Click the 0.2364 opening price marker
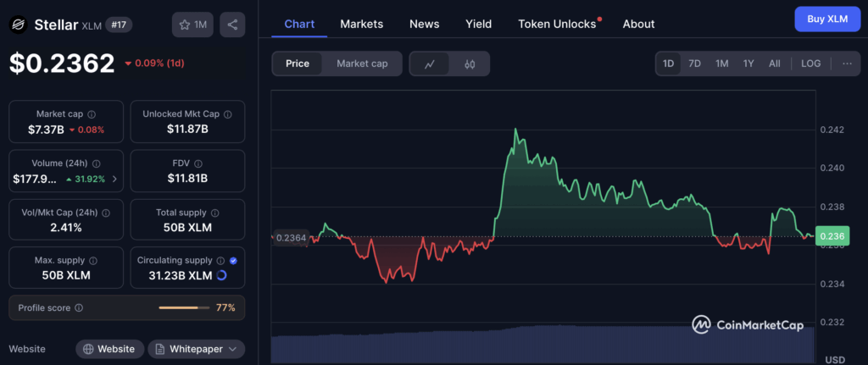Screen dimensions: 868x365 point(292,238)
